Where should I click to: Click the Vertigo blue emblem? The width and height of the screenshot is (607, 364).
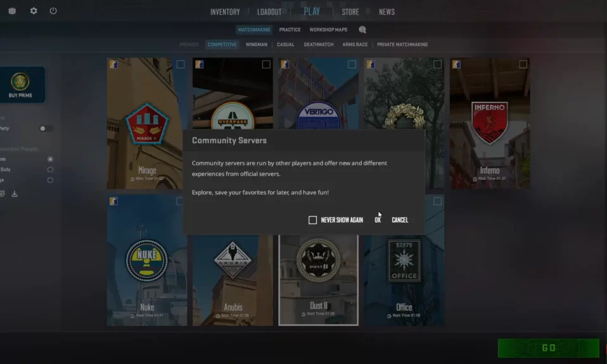(318, 115)
